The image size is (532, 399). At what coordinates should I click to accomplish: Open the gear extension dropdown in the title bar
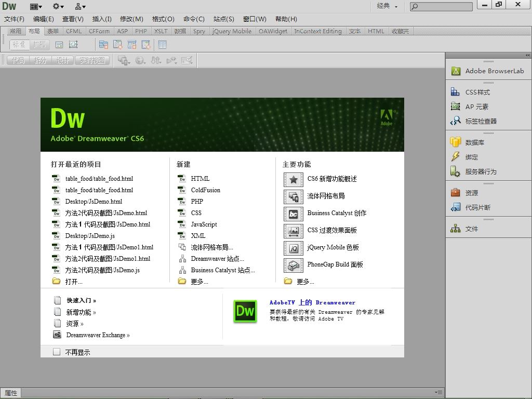point(58,6)
